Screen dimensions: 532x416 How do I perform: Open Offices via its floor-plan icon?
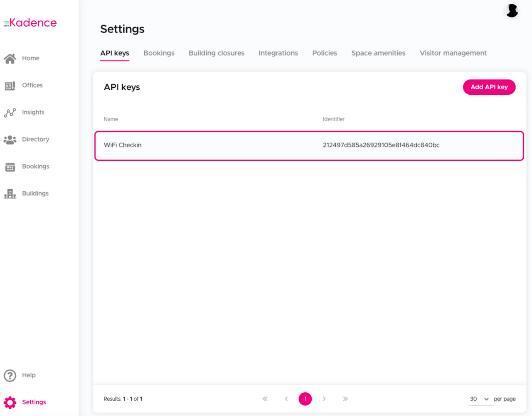pyautogui.click(x=10, y=86)
